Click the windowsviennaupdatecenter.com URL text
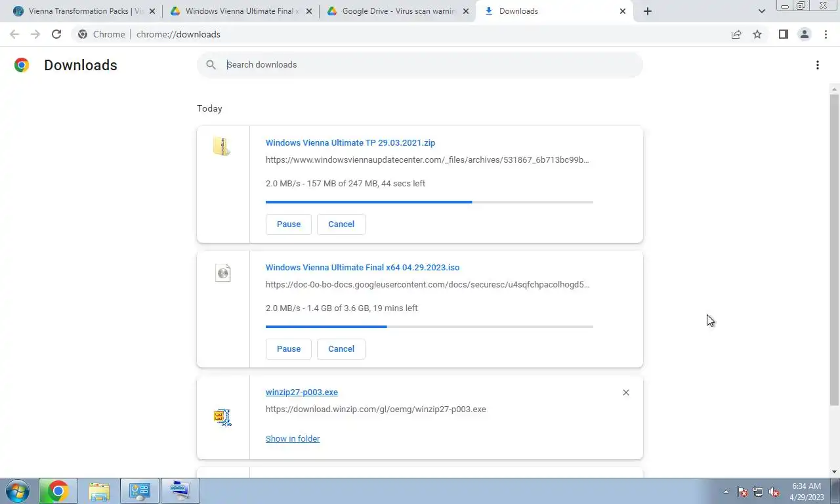Image resolution: width=840 pixels, height=504 pixels. (427, 159)
